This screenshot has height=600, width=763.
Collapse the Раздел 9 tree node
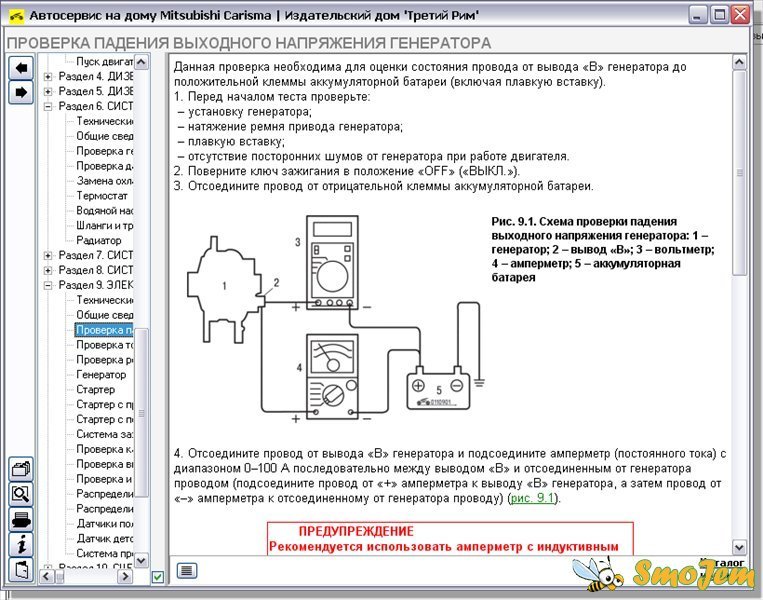(x=48, y=285)
